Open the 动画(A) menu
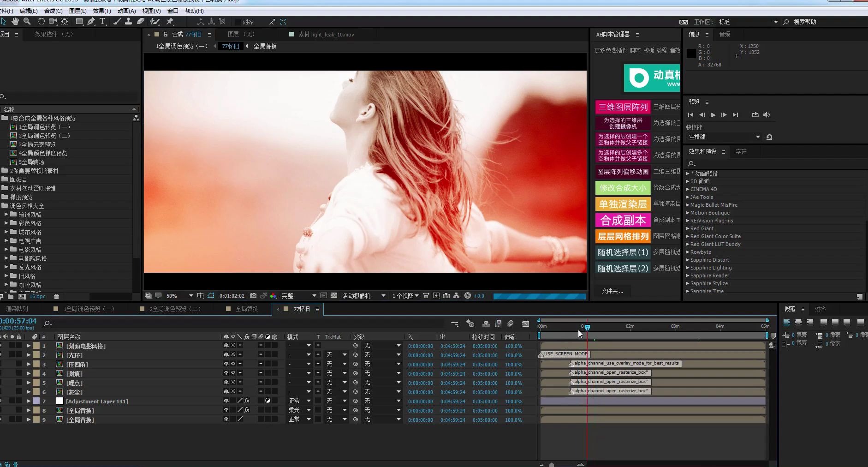 (126, 11)
